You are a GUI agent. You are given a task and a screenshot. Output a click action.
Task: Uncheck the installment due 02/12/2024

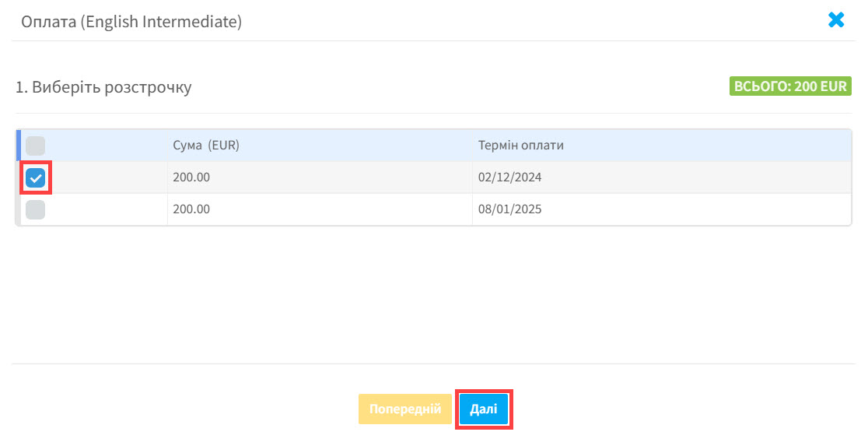[x=36, y=178]
